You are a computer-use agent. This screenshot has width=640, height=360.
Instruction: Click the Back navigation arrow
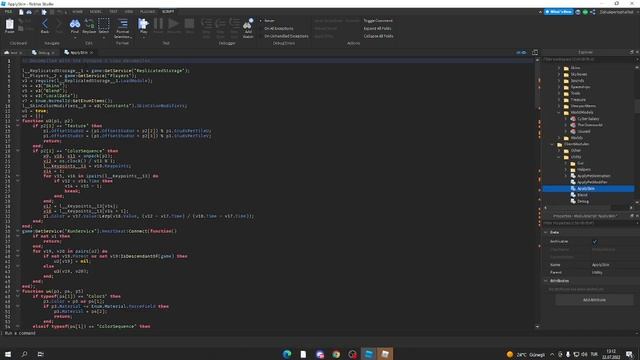[x=45, y=25]
